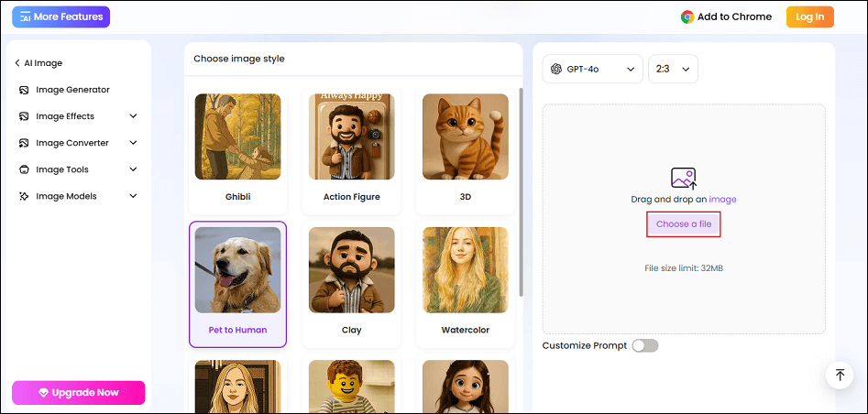Viewport: 868px width, 414px height.
Task: Click the Chrome icon beside Add to Chrome
Action: (687, 16)
